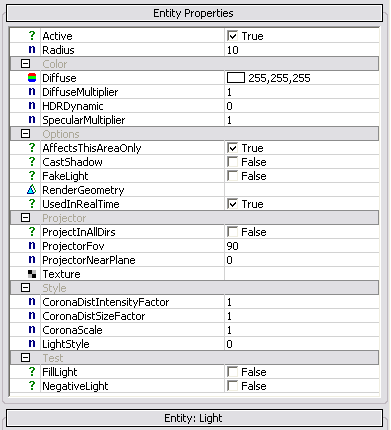The image size is (391, 430).
Task: Enable the ProjectInAllDirs checkbox
Action: (x=232, y=232)
